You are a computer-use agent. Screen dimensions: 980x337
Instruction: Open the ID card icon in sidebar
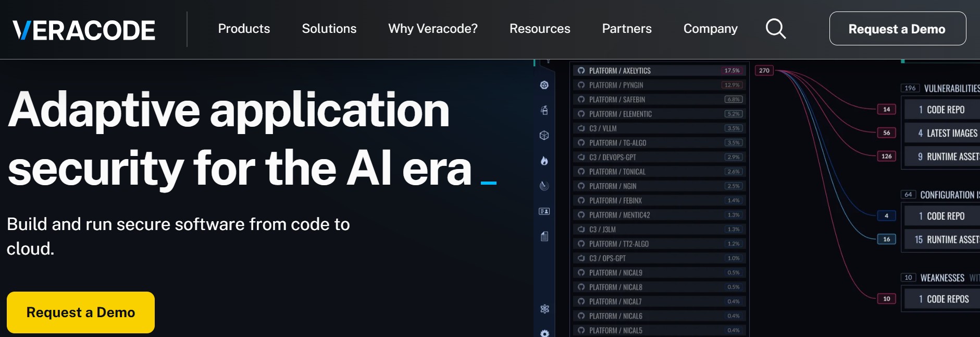tap(544, 211)
